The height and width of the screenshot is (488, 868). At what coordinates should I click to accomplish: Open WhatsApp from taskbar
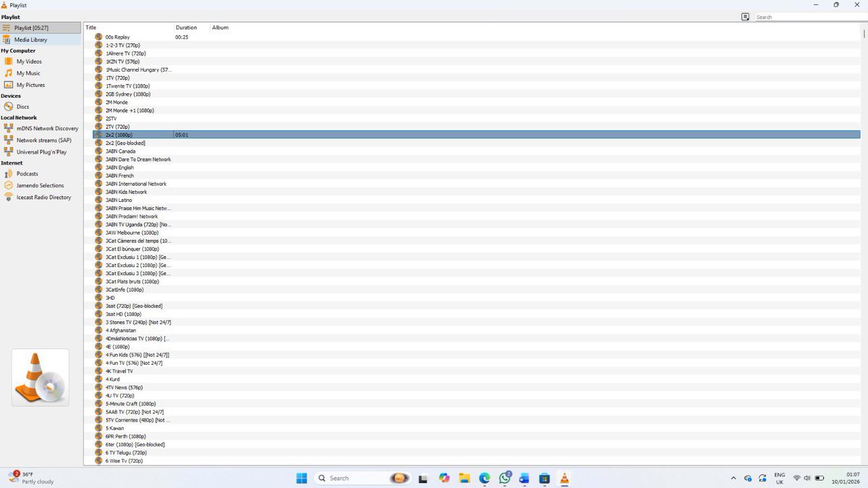click(505, 478)
